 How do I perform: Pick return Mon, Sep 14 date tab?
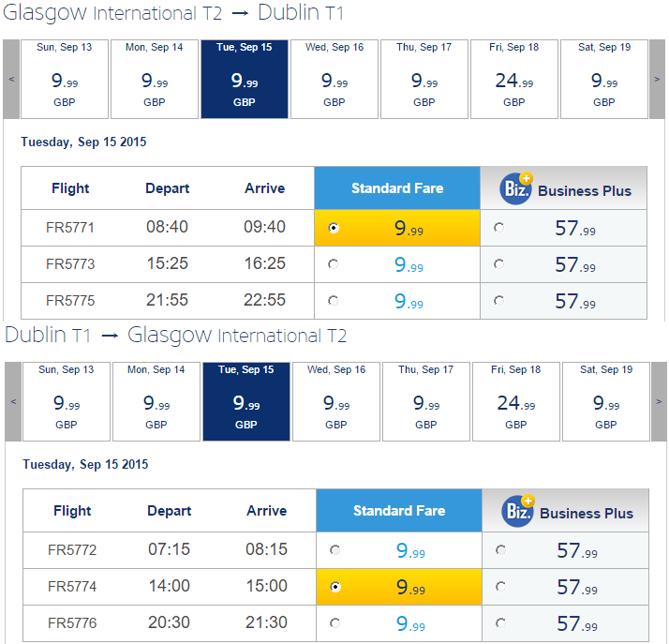(156, 402)
